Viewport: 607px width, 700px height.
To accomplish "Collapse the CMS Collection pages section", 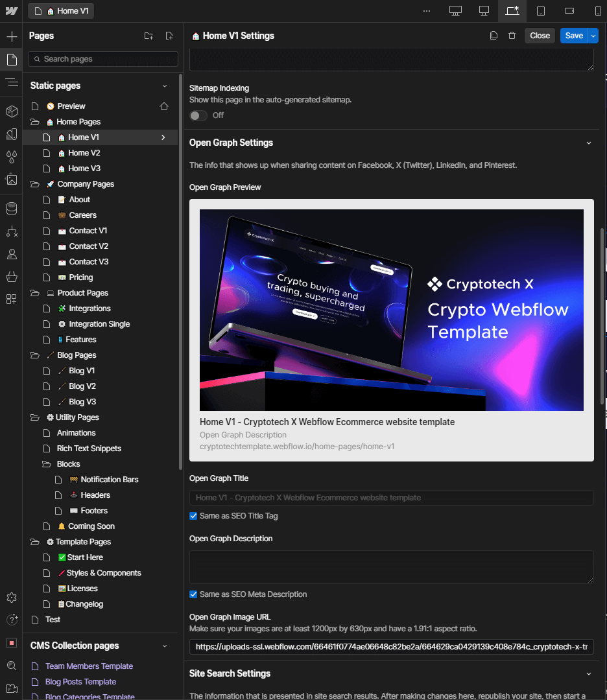I will coord(164,646).
